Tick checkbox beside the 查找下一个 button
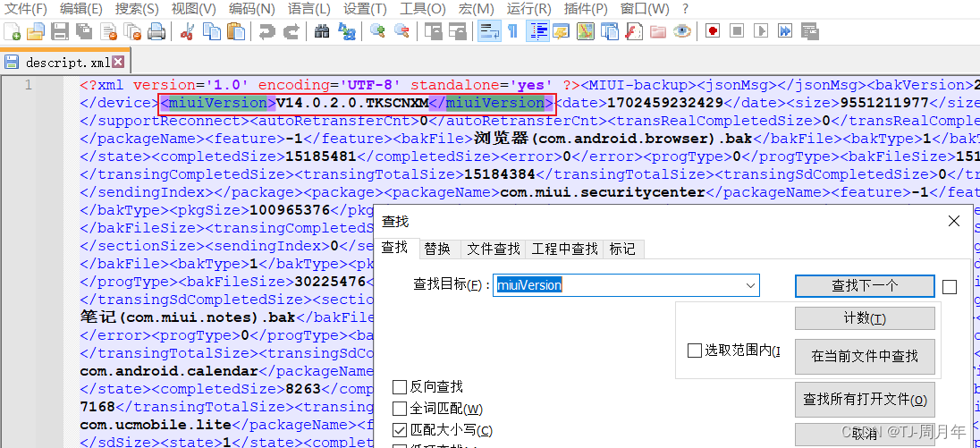The height and width of the screenshot is (448, 980). pyautogui.click(x=950, y=287)
